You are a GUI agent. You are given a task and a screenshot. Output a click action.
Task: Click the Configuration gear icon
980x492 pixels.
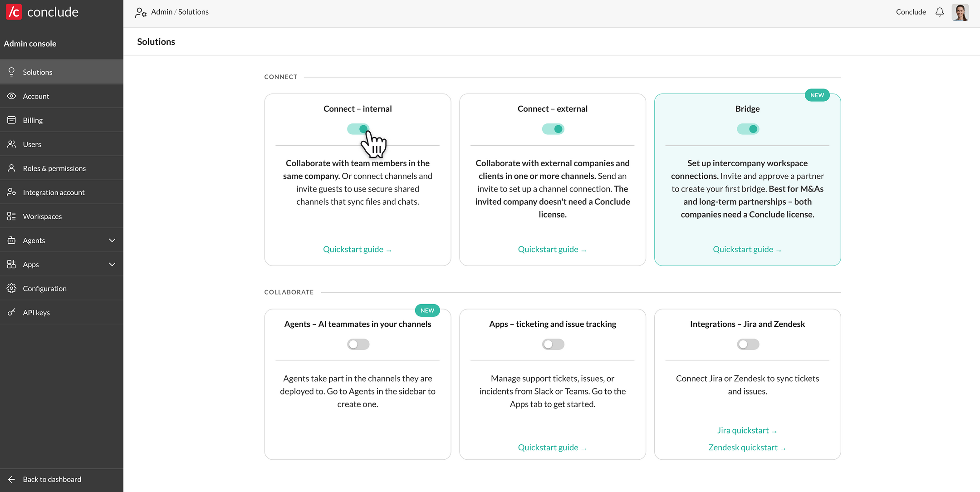(x=12, y=288)
